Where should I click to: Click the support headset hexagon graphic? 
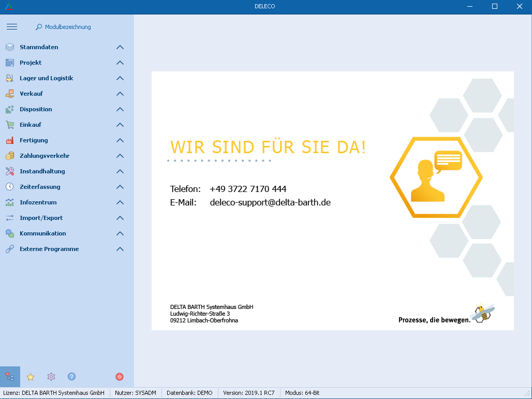point(436,177)
